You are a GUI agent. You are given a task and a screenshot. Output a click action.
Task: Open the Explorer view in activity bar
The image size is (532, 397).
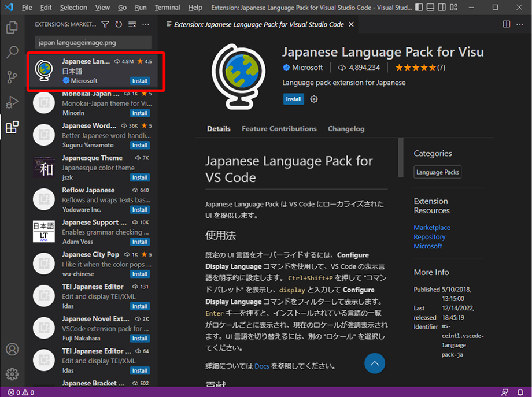click(x=12, y=27)
